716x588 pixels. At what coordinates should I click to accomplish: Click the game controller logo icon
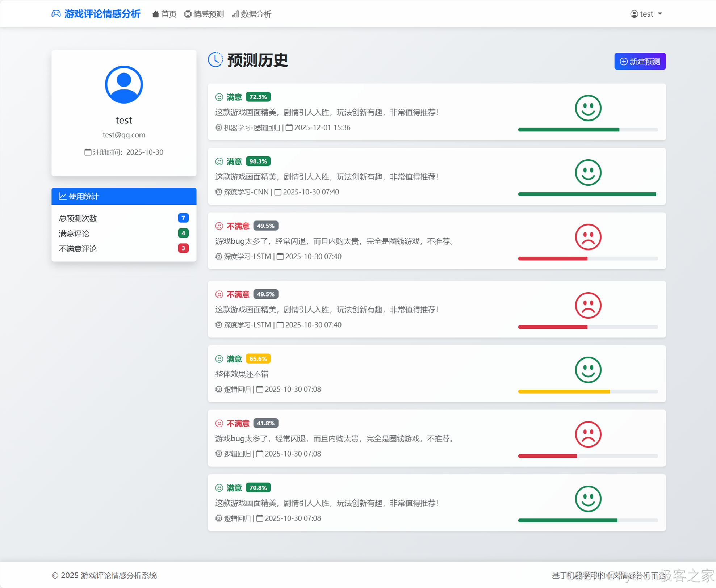(56, 14)
